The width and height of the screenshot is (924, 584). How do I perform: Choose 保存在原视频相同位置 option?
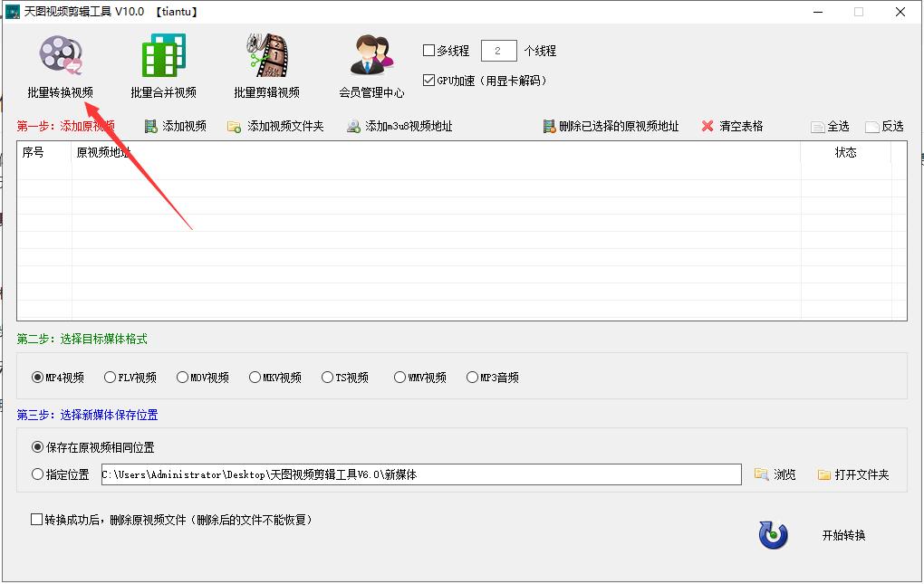38,447
